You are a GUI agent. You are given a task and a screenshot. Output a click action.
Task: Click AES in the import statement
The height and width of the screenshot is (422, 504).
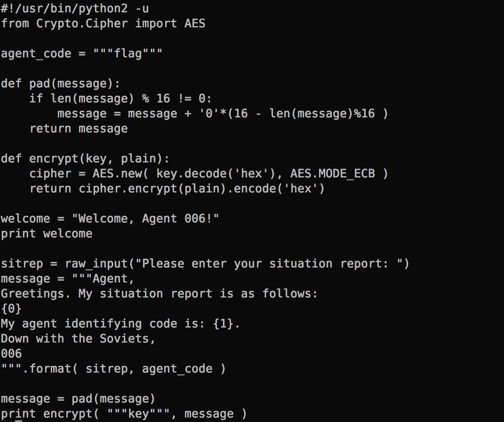[x=195, y=23]
